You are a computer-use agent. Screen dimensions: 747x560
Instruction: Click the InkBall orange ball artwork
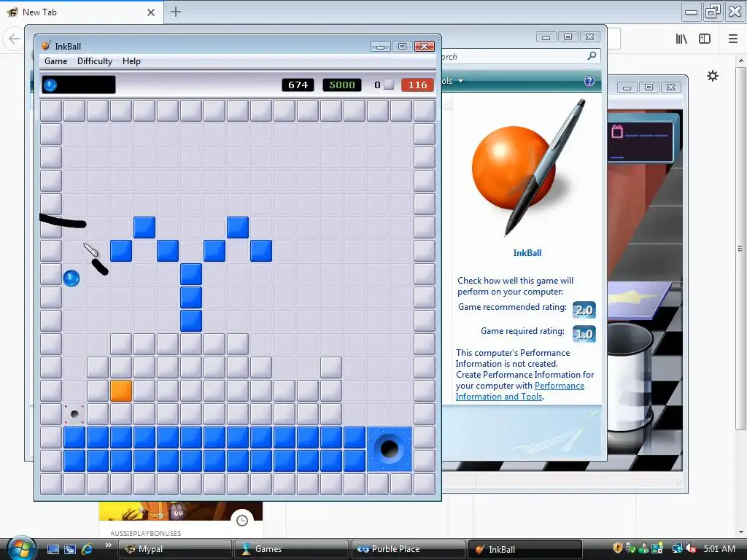pyautogui.click(x=514, y=167)
